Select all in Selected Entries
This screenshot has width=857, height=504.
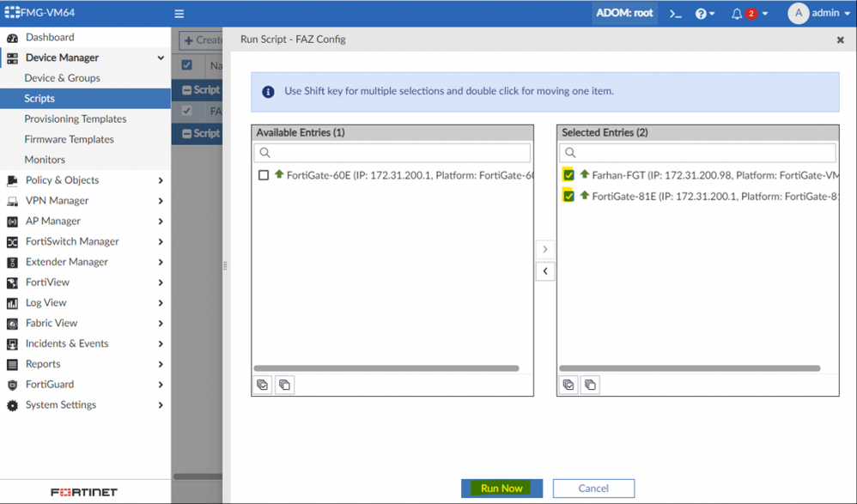coord(568,385)
